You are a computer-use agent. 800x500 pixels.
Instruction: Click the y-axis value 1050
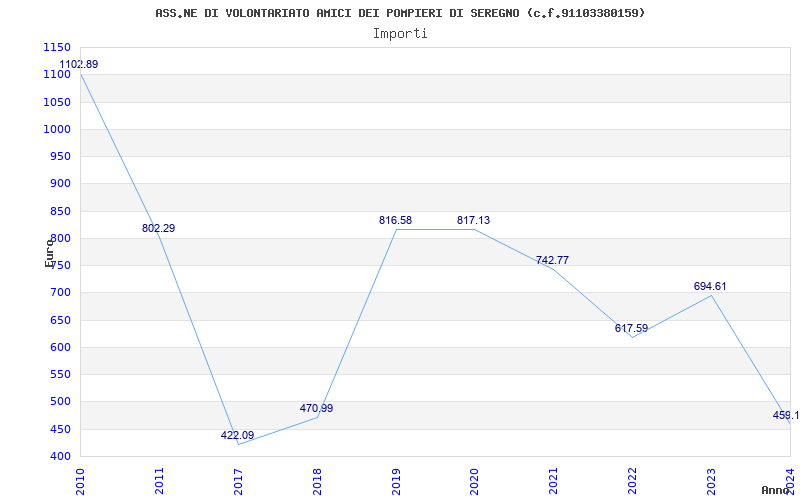pos(57,102)
